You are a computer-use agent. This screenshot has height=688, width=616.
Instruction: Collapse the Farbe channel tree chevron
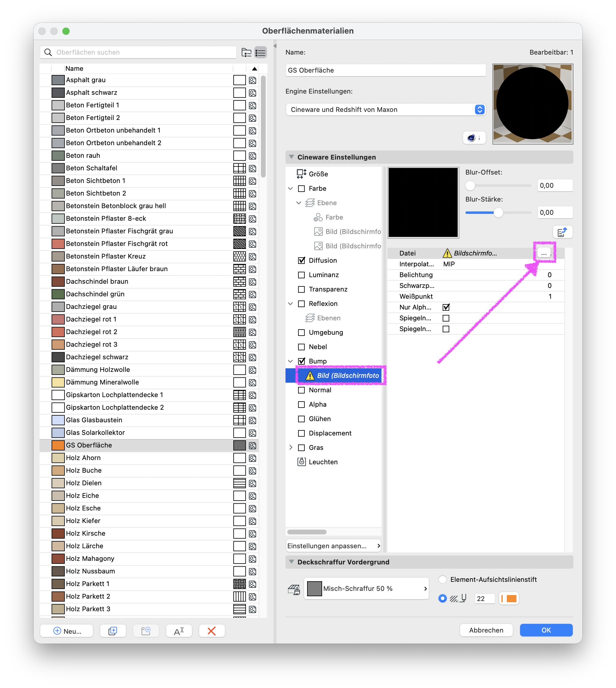(x=290, y=189)
